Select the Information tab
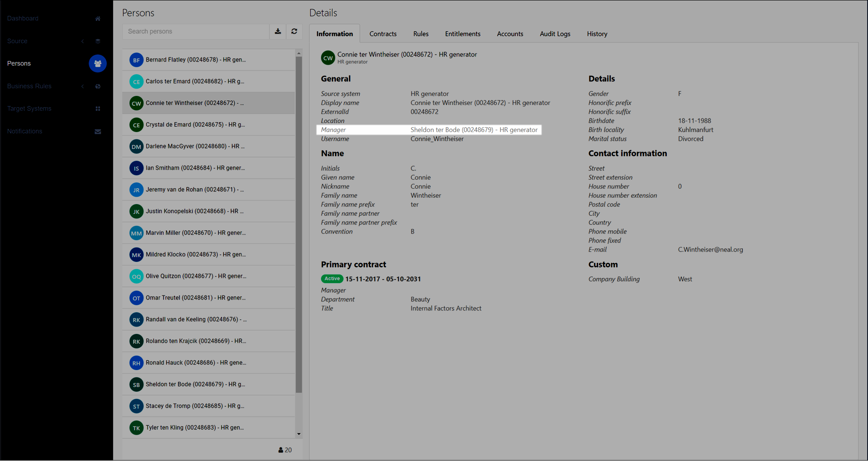 pyautogui.click(x=335, y=34)
